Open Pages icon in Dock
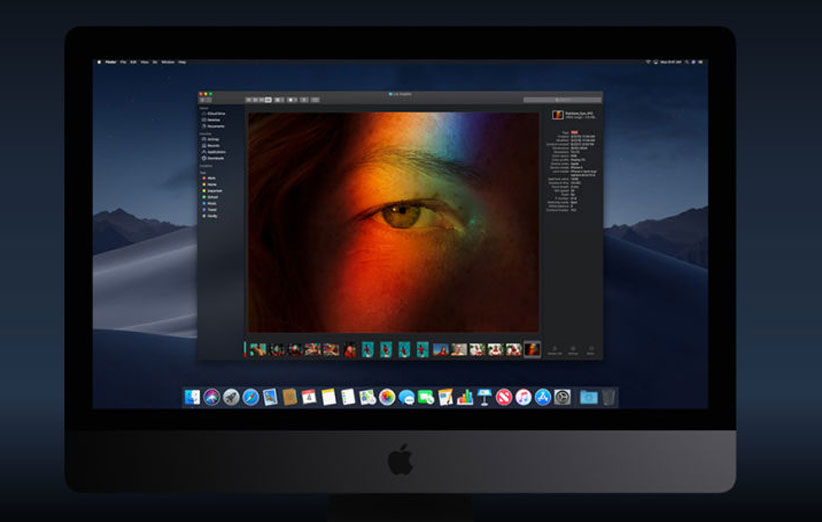Viewport: 822px width, 522px height. point(445,397)
